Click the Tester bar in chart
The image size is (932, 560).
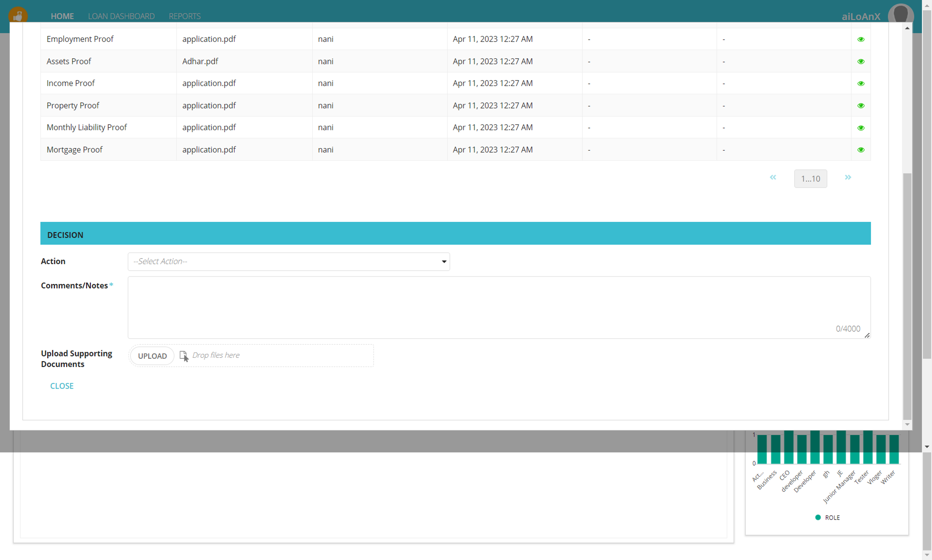867,447
